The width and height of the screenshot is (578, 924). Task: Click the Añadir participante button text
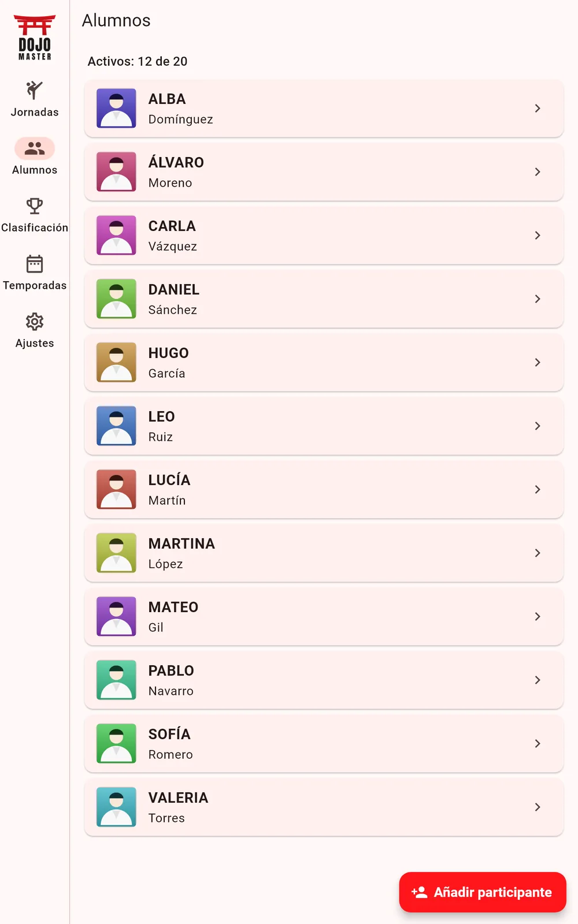pos(492,892)
